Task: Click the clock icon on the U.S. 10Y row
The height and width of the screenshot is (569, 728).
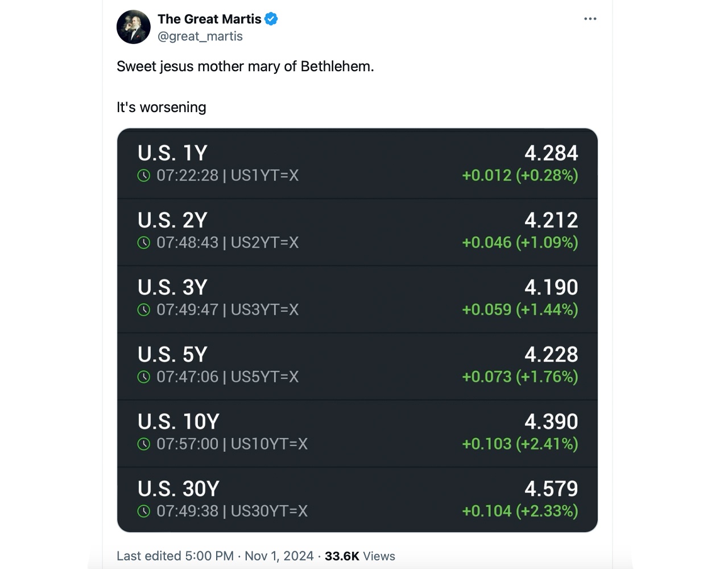Action: tap(144, 444)
